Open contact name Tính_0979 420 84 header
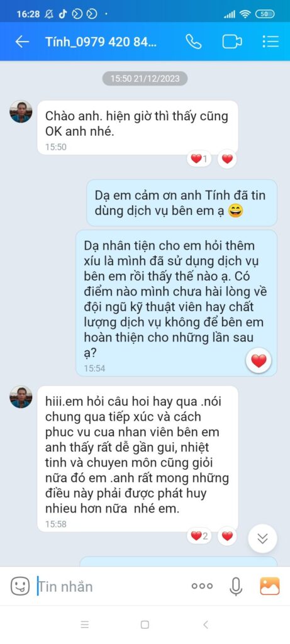The height and width of the screenshot is (644, 290). 101,42
